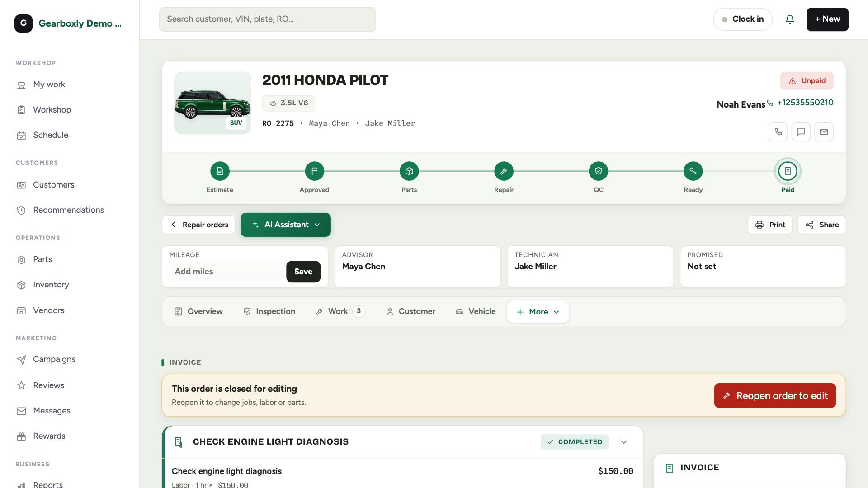Focus the customer/VIN search field
Viewport: 868px width, 488px height.
point(267,19)
